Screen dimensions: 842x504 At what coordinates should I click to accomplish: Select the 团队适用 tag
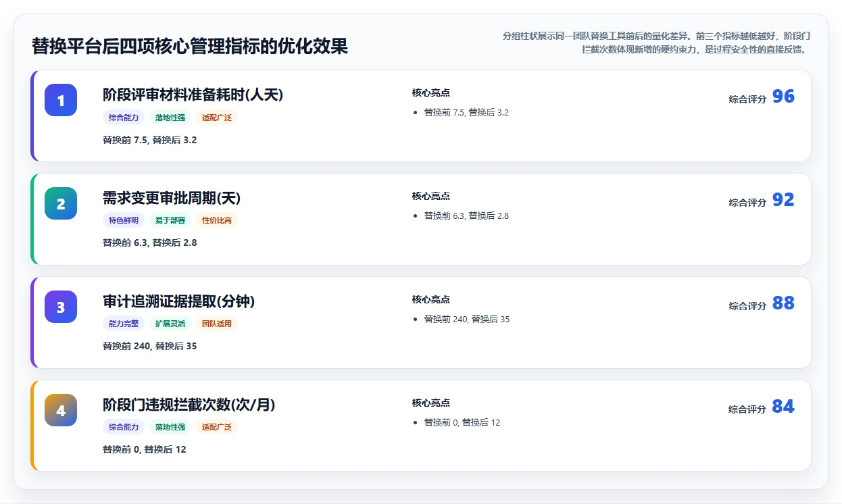[x=217, y=324]
